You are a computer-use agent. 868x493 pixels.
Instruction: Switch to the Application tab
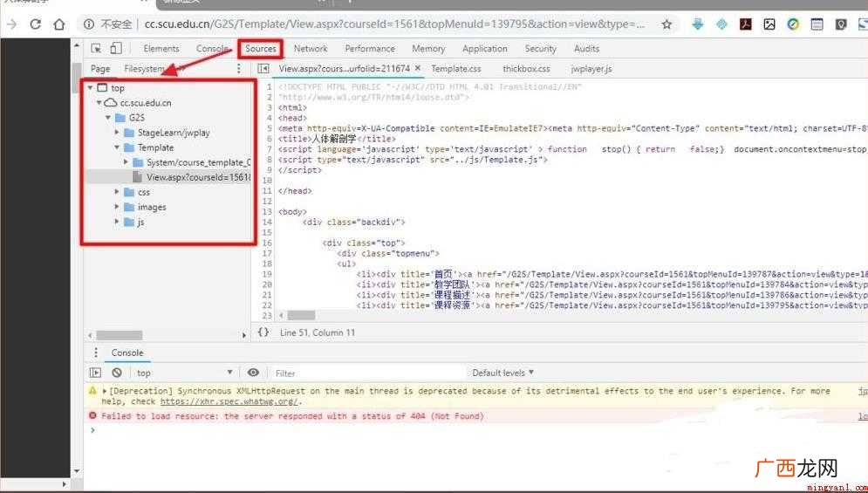(485, 49)
